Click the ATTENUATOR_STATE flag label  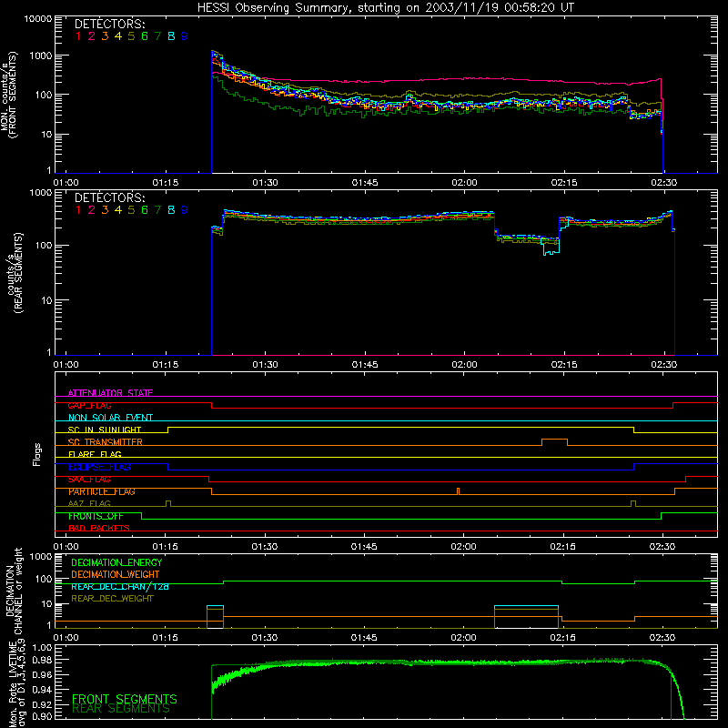pyautogui.click(x=110, y=393)
